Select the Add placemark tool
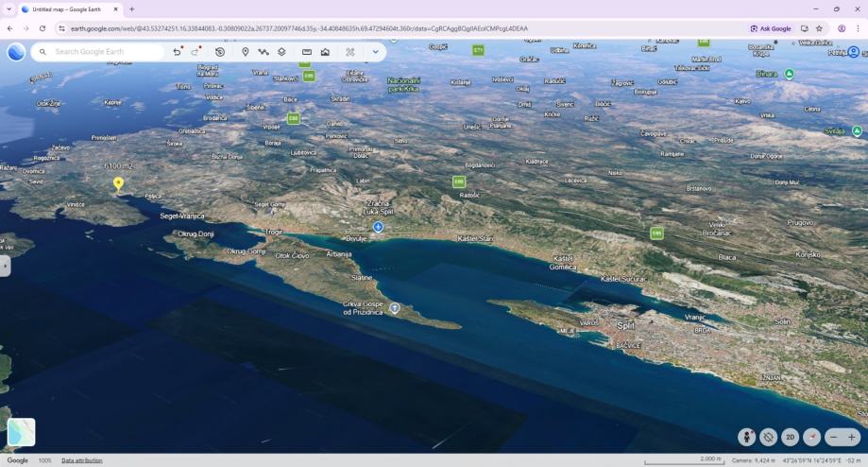868x467 pixels. click(246, 52)
